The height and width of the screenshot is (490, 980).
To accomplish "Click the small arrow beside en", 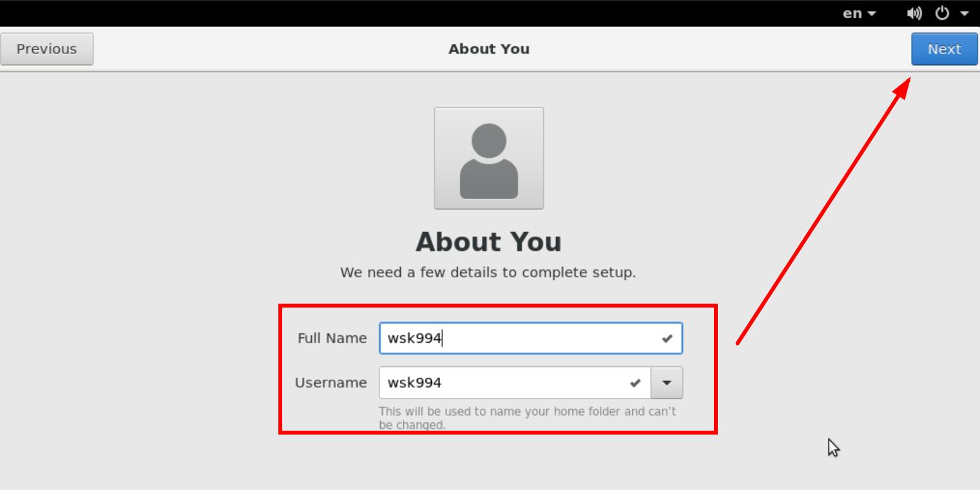I will 872,14.
